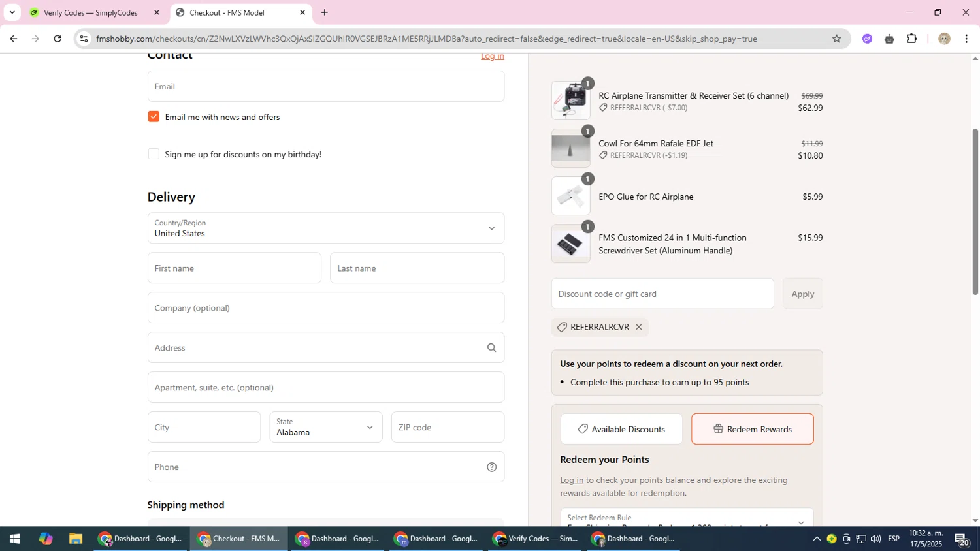Show hidden system tray icons

(816, 539)
